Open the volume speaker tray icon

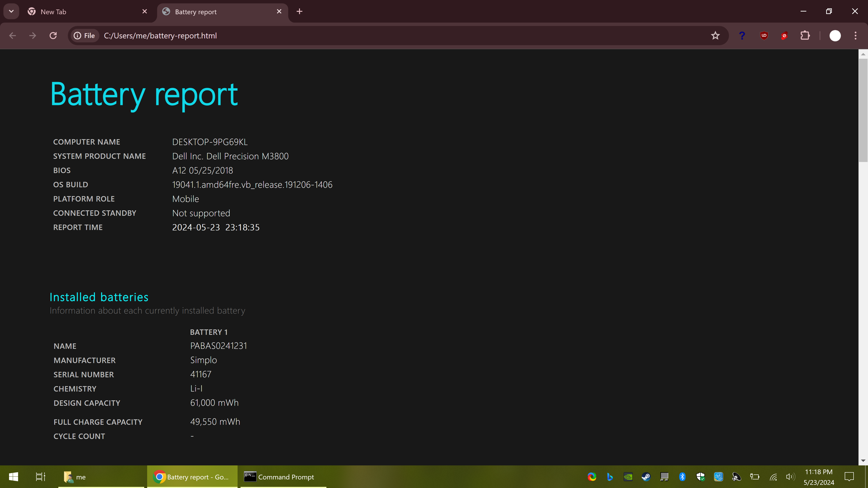pos(790,477)
